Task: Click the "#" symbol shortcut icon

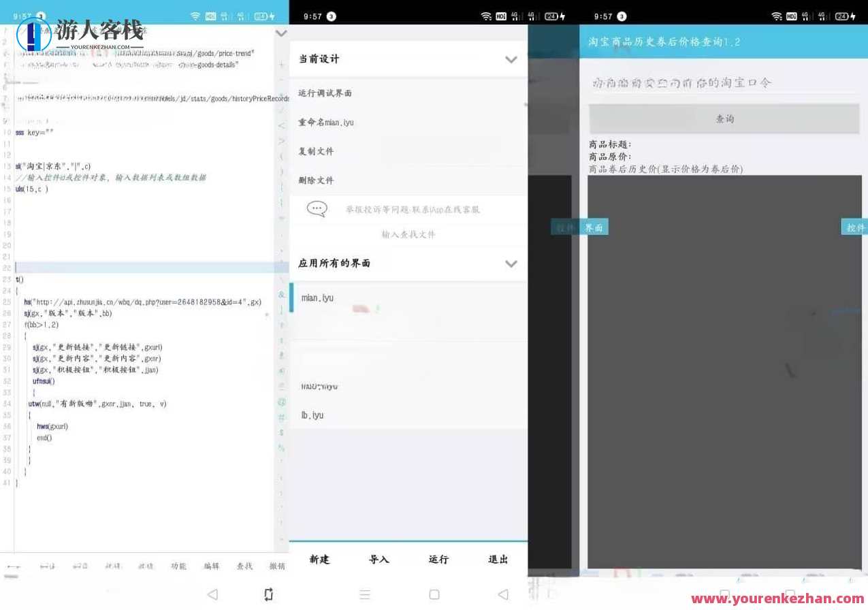Action: point(282,415)
